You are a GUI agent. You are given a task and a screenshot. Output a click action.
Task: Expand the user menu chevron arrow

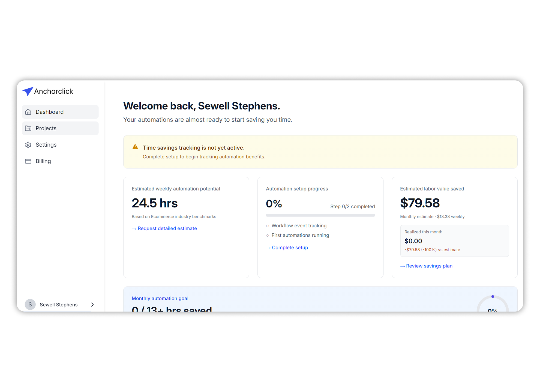(x=92, y=304)
